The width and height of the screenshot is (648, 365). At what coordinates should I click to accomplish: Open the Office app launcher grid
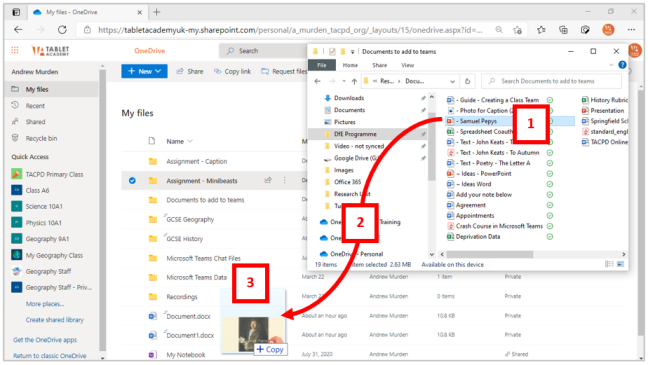[15, 50]
